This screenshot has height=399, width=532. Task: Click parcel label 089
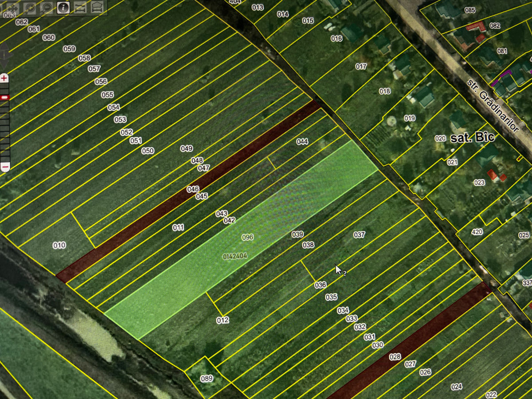coord(207,378)
